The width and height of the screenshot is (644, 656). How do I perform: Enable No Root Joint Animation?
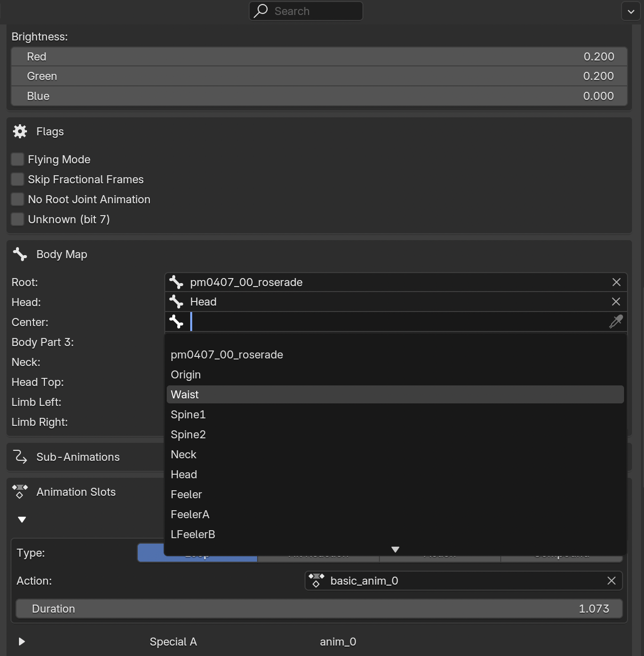pyautogui.click(x=17, y=199)
